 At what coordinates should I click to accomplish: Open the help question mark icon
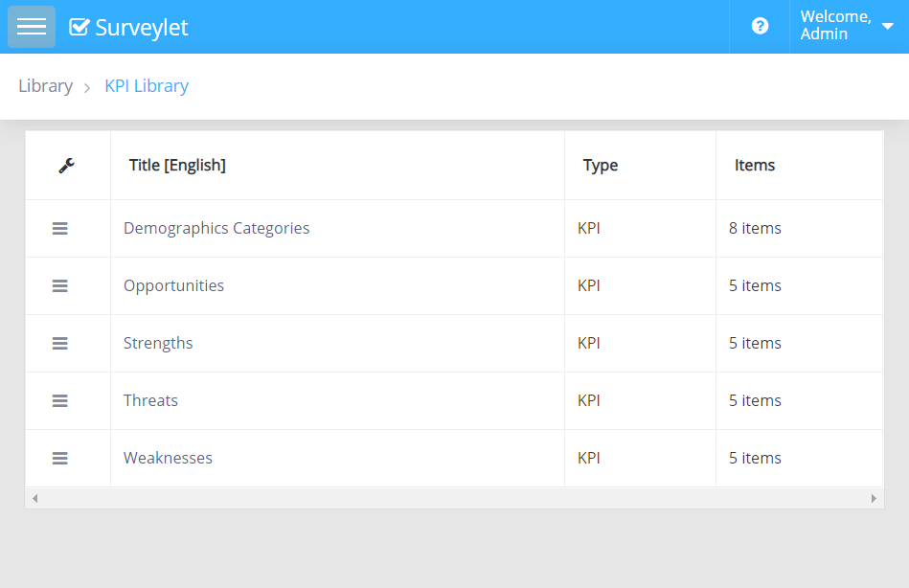(x=760, y=27)
